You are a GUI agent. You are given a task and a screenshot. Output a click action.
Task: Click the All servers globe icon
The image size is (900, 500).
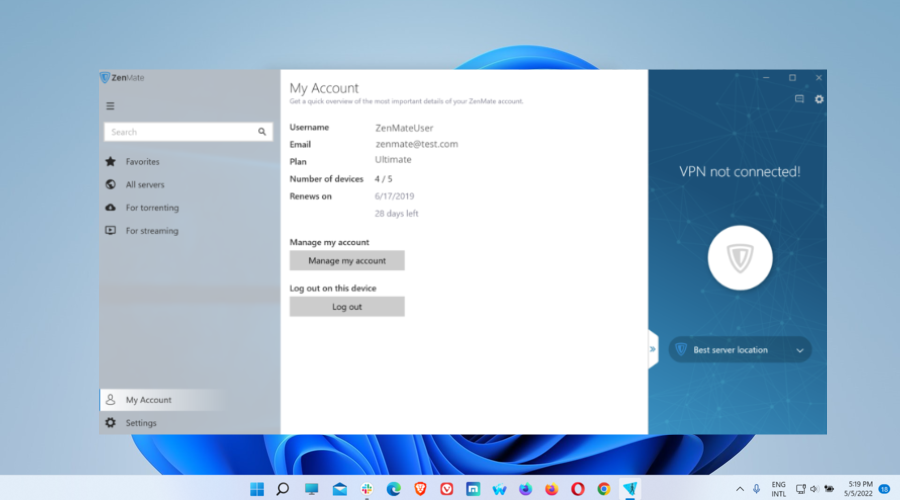[111, 184]
